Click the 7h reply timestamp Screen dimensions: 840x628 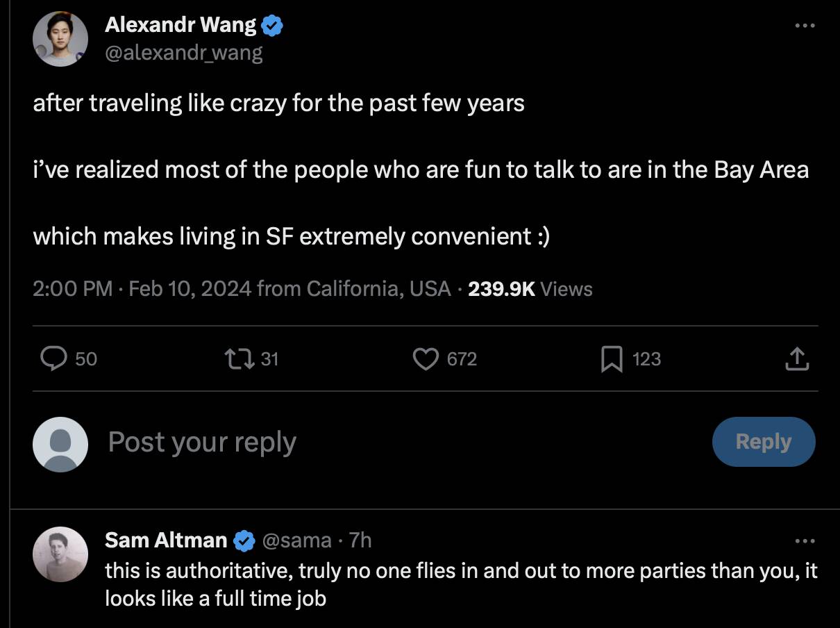click(360, 540)
